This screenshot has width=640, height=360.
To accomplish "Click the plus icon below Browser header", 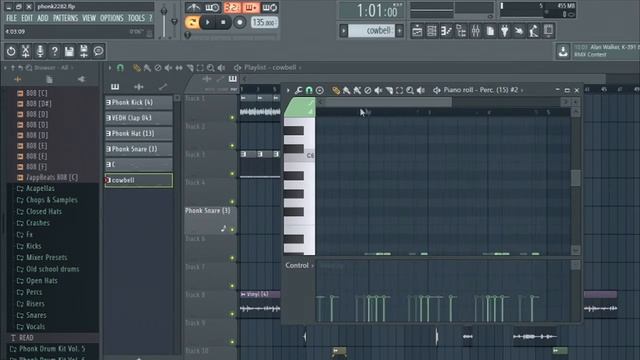I will point(18,79).
